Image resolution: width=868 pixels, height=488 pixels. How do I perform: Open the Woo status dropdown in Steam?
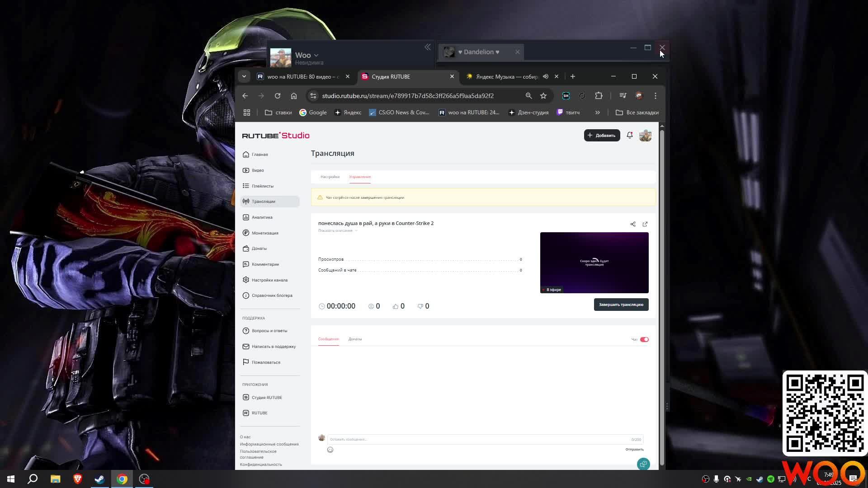[x=316, y=55]
